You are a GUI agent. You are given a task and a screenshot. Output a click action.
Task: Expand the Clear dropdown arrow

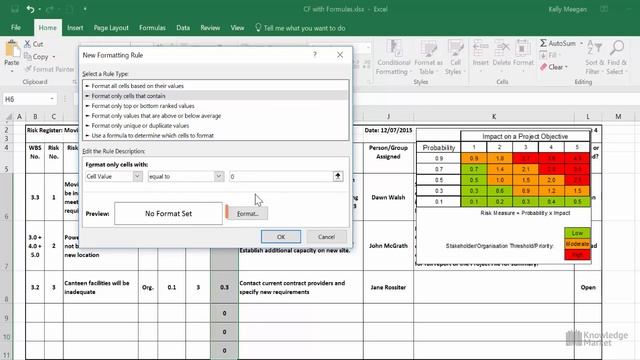pyautogui.click(x=567, y=67)
